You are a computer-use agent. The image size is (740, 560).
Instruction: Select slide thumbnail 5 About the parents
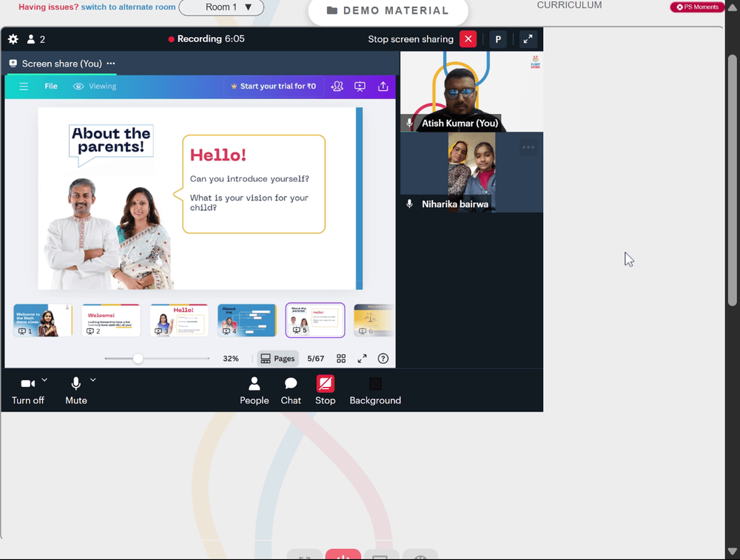pos(315,320)
